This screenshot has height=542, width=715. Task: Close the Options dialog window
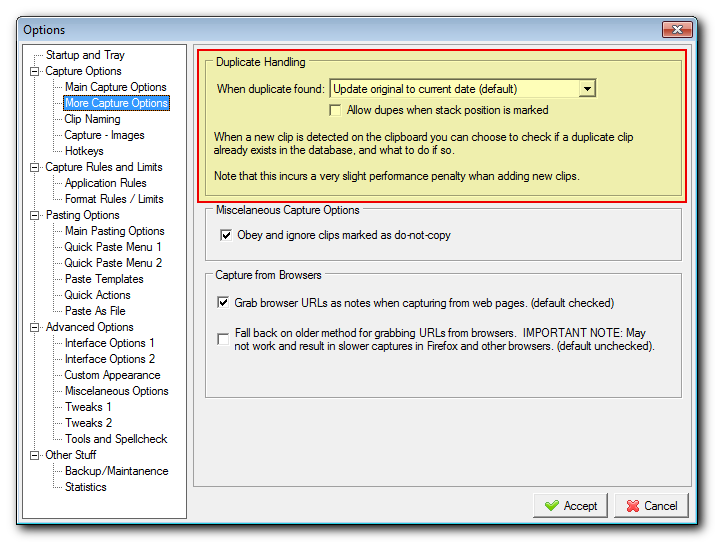pos(676,30)
